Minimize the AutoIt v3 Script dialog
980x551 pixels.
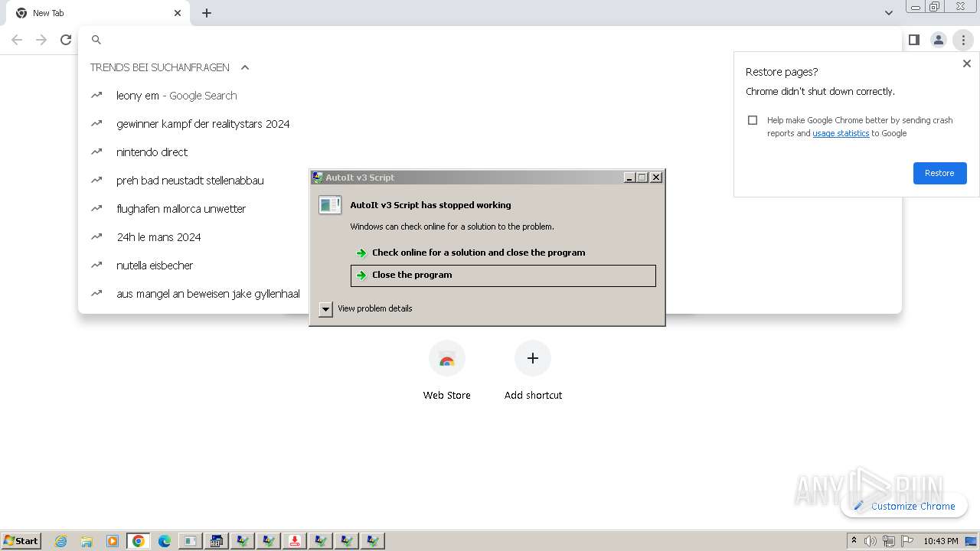coord(629,178)
